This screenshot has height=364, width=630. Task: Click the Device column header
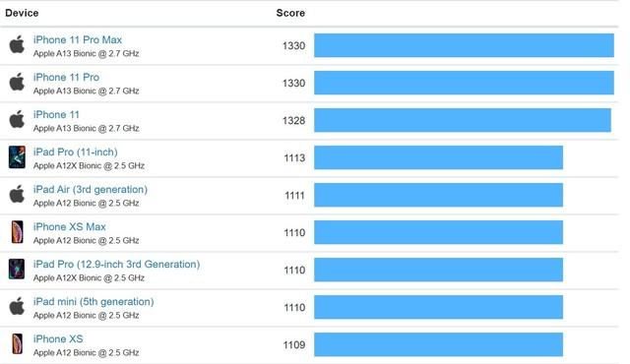22,13
